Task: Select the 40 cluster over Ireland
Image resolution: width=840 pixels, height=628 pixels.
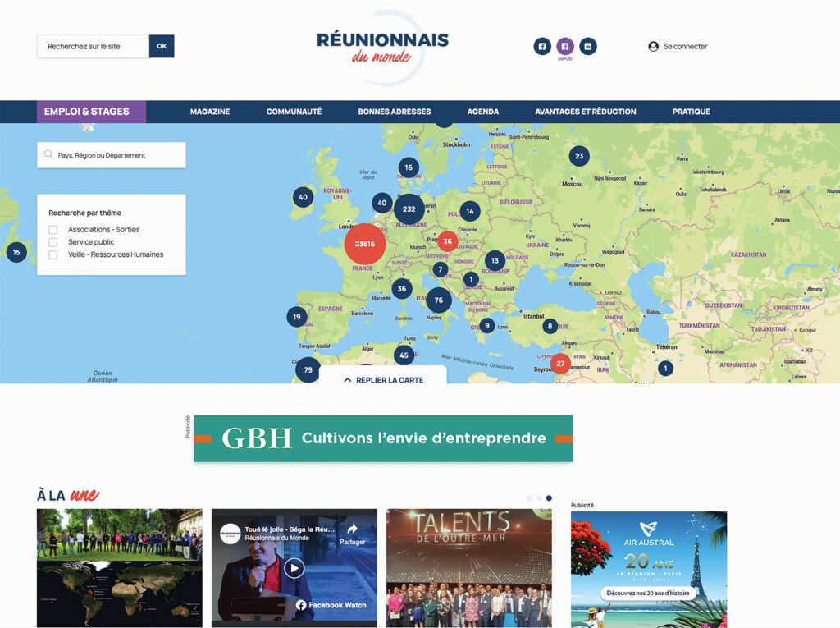Action: [x=304, y=197]
